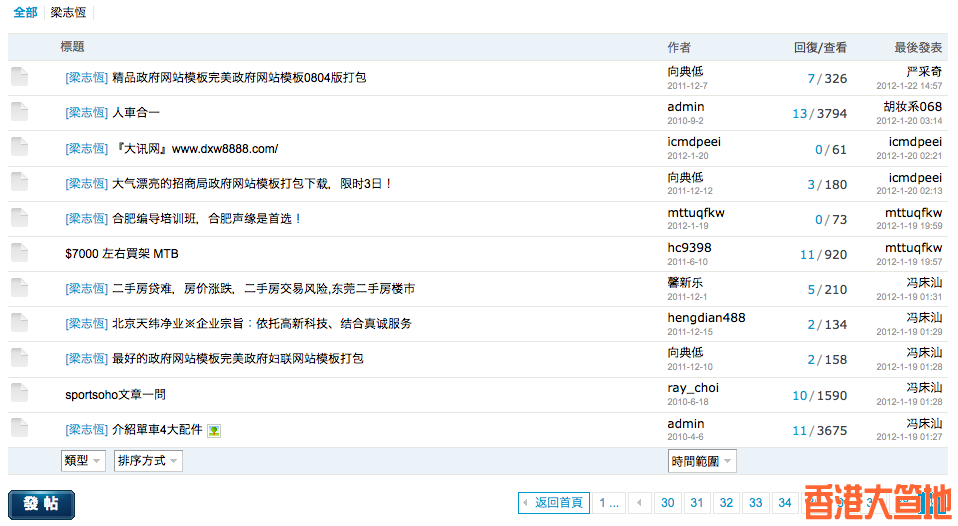Open thread 合肥编导培训班，合肥声缘是首选
958x526 pixels.
pos(207,218)
